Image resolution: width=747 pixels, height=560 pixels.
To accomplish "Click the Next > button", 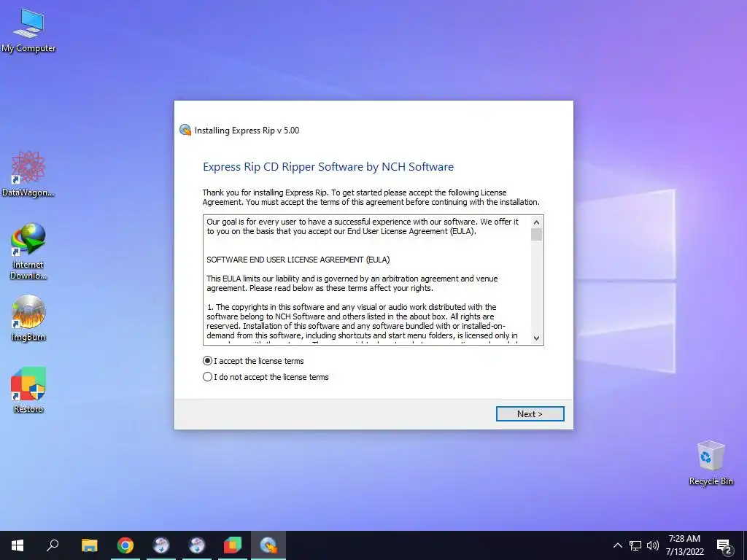I will 530,414.
